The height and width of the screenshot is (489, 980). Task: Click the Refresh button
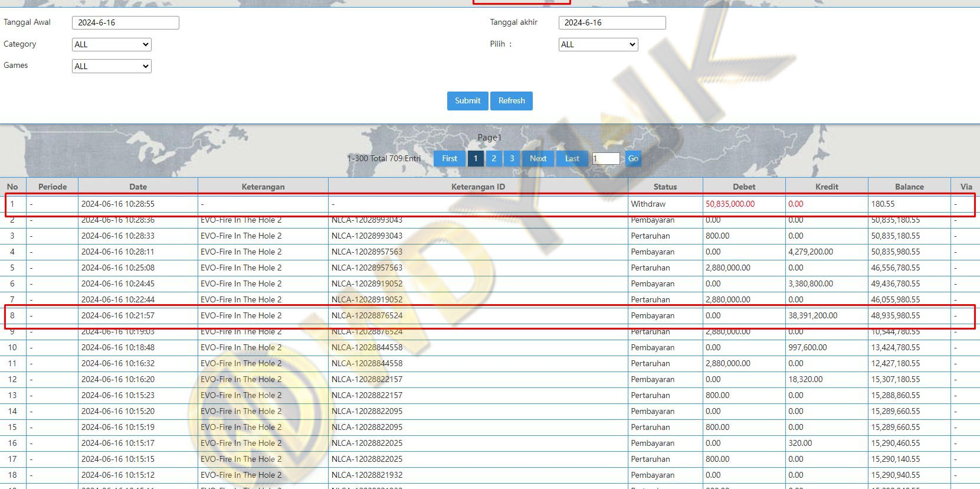[512, 101]
